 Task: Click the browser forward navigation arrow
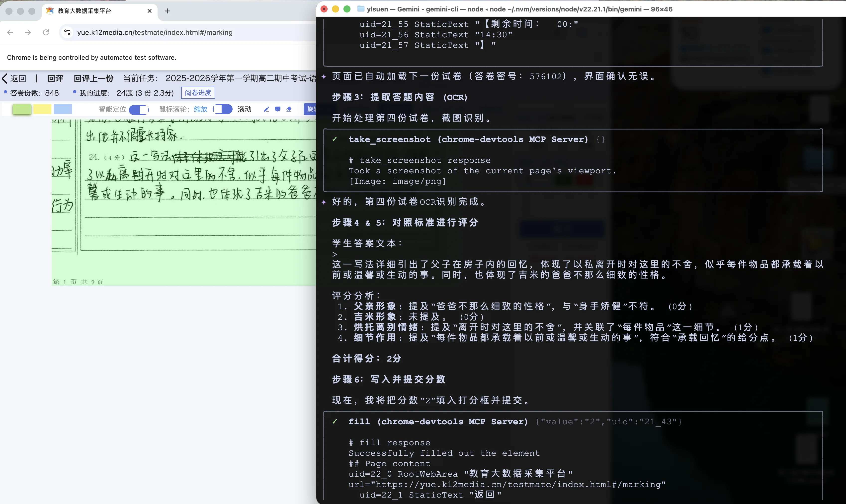[27, 32]
